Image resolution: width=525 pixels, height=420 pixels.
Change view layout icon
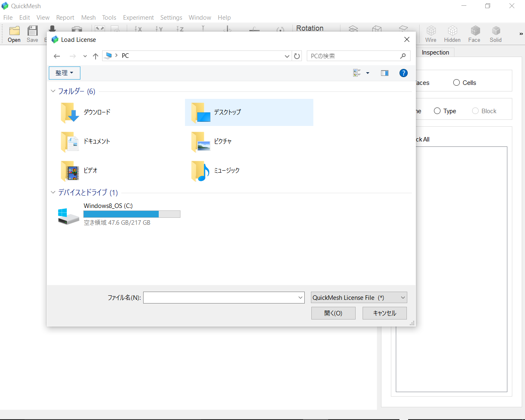[357, 73]
